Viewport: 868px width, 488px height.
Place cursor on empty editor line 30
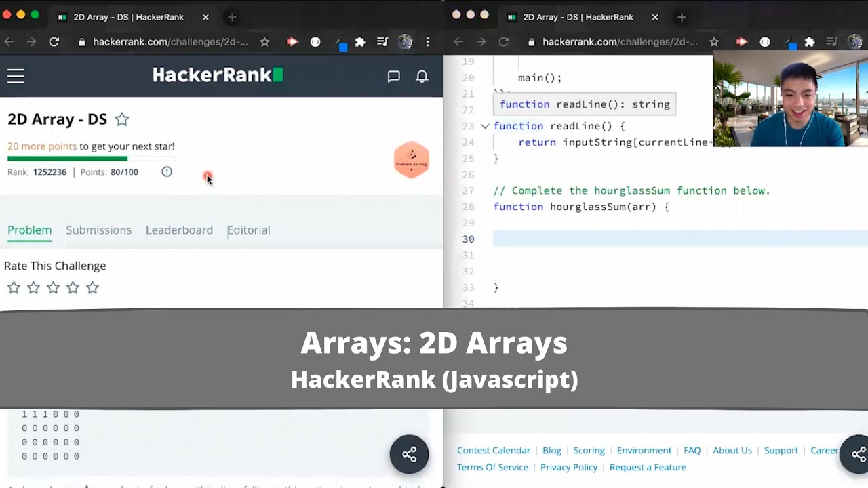(680, 239)
